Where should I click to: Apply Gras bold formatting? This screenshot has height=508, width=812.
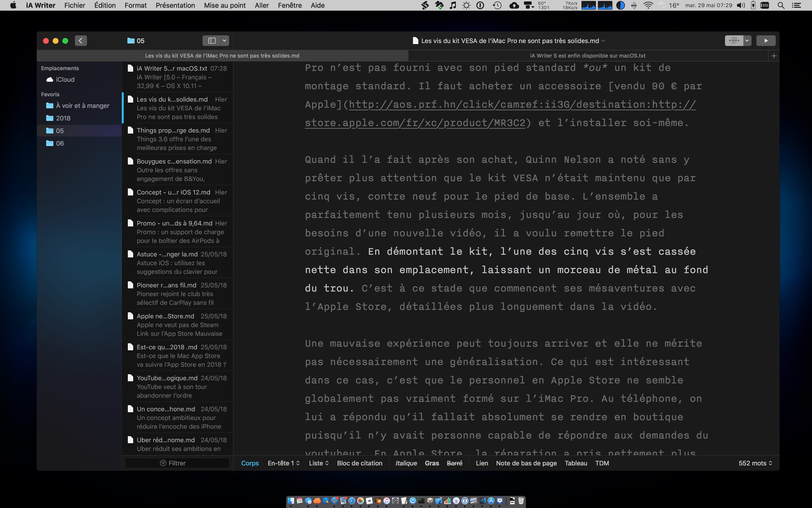click(432, 463)
